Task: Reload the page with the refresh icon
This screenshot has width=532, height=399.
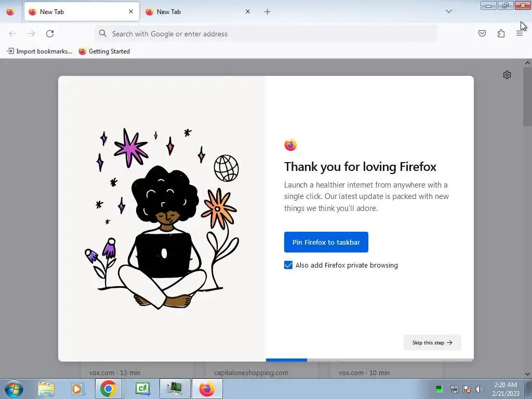Action: coord(50,34)
